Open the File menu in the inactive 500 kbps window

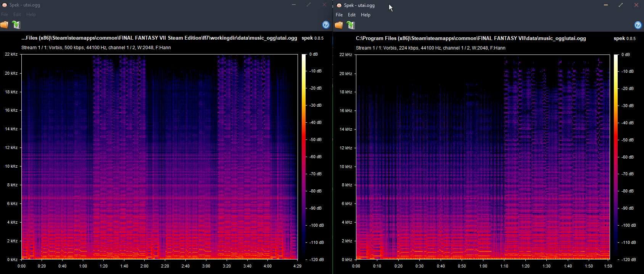tap(5, 14)
